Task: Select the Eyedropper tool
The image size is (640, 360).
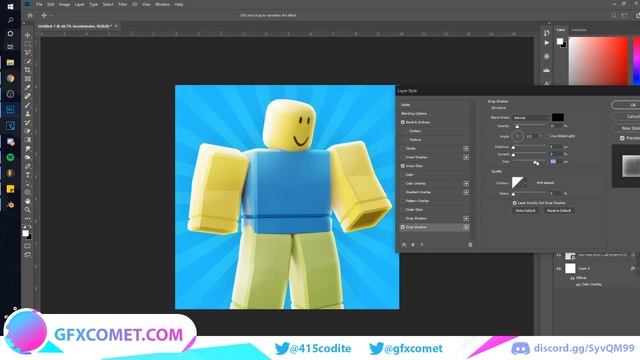Action: [x=27, y=87]
